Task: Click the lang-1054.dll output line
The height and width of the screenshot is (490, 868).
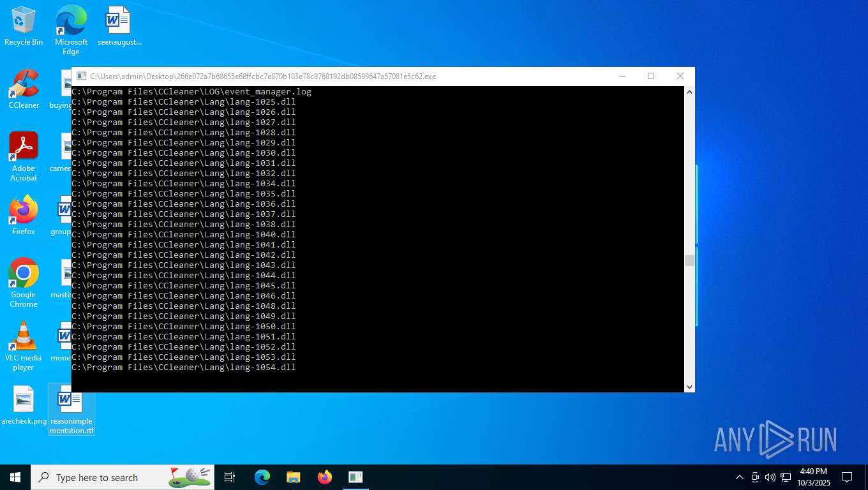Action: [x=184, y=367]
